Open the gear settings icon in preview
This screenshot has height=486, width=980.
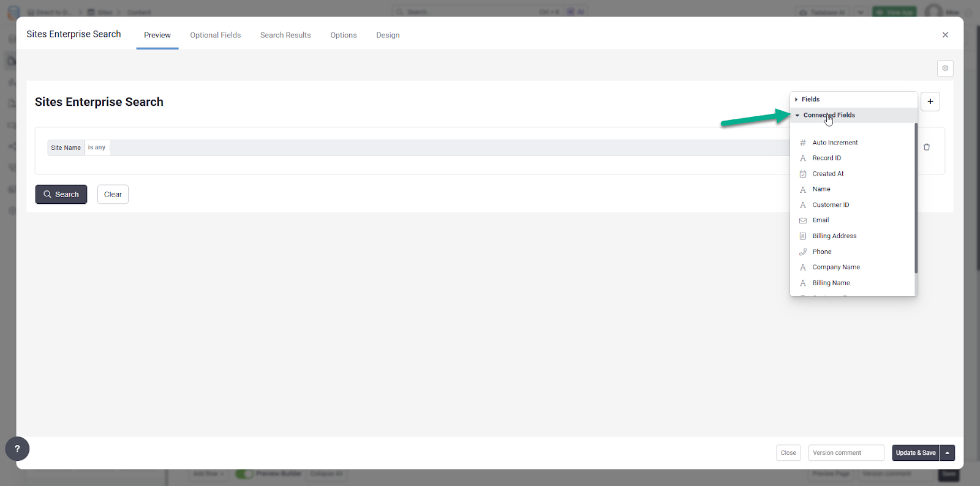click(945, 68)
